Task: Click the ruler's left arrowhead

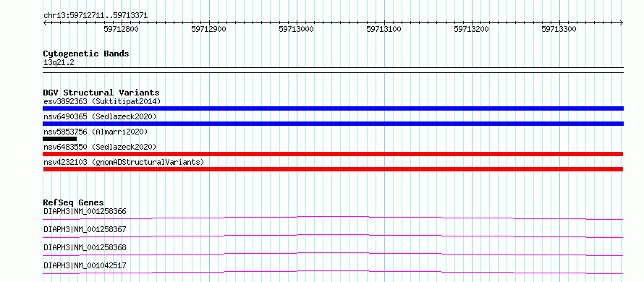Action: coord(45,22)
